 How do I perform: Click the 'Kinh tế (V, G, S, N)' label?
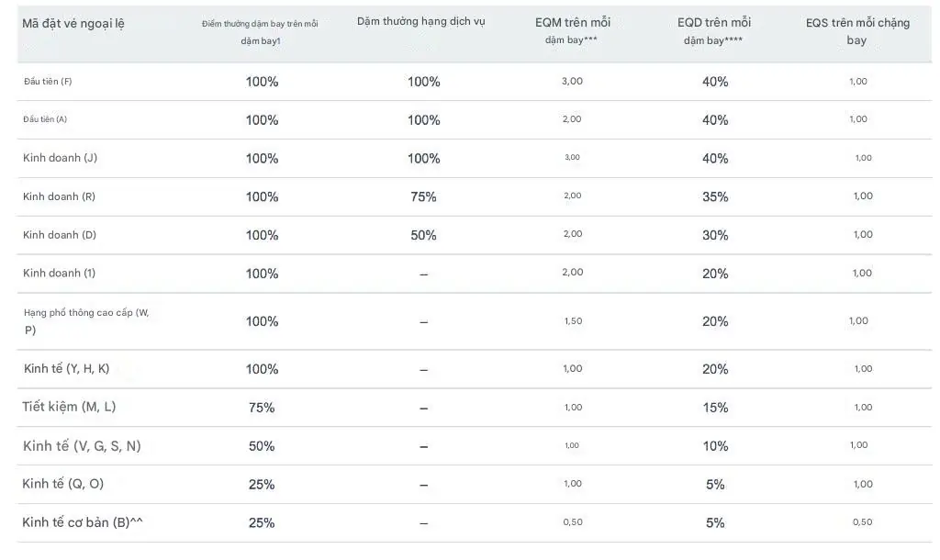82,446
